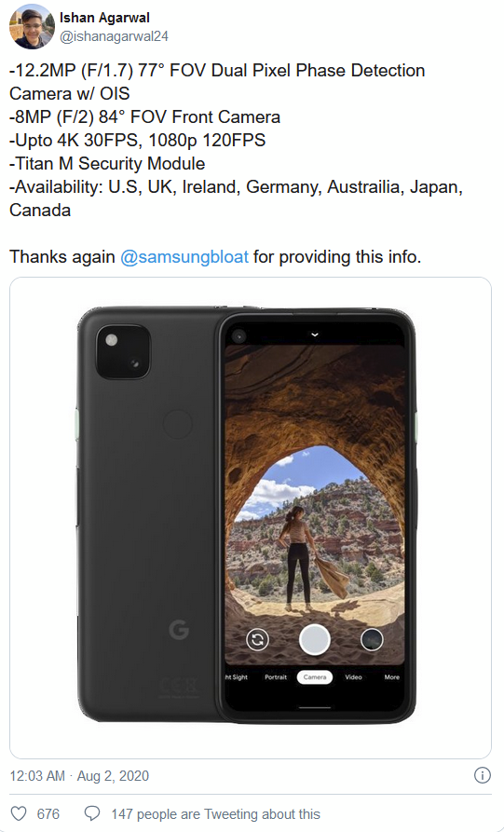Viewport: 504px width, 832px height.
Task: Open the @ishanagarwal24 handle link
Action: 114,36
